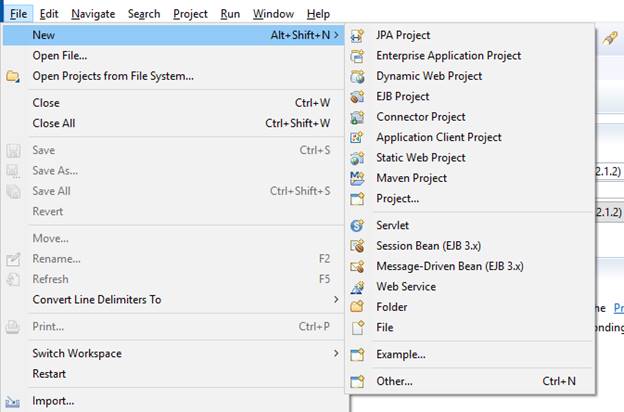This screenshot has height=412, width=624.
Task: Choose Import... from File menu
Action: pos(53,402)
